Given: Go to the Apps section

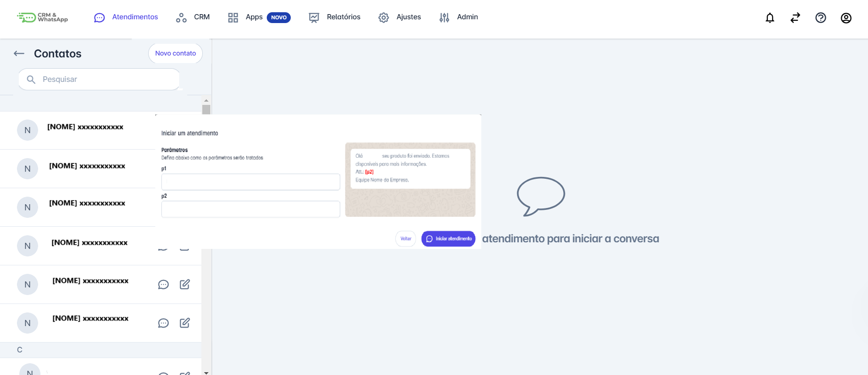Looking at the screenshot, I should pyautogui.click(x=254, y=17).
